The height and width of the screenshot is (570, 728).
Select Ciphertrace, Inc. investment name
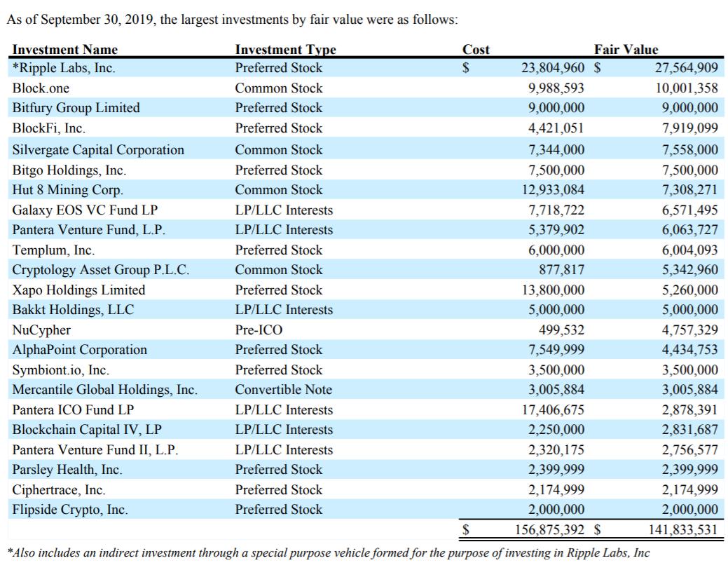[59, 489]
